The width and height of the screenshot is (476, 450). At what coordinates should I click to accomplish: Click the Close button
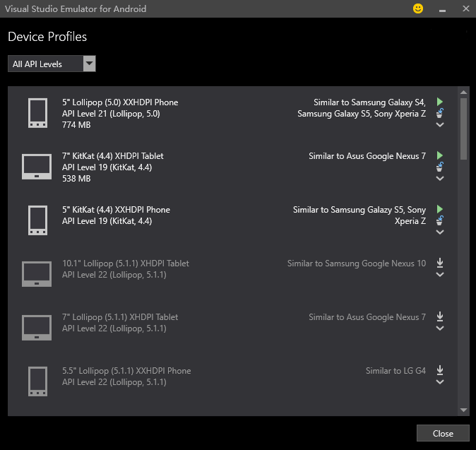(443, 433)
